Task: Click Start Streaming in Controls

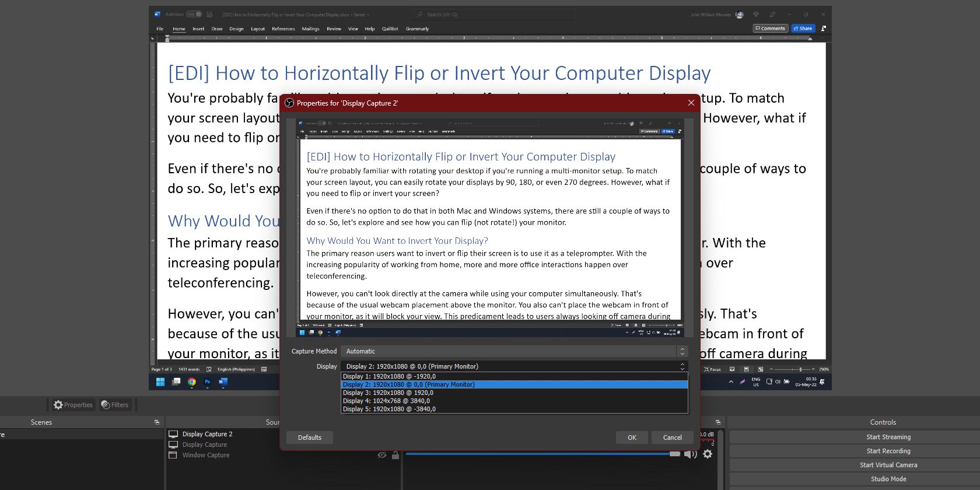Action: point(888,437)
